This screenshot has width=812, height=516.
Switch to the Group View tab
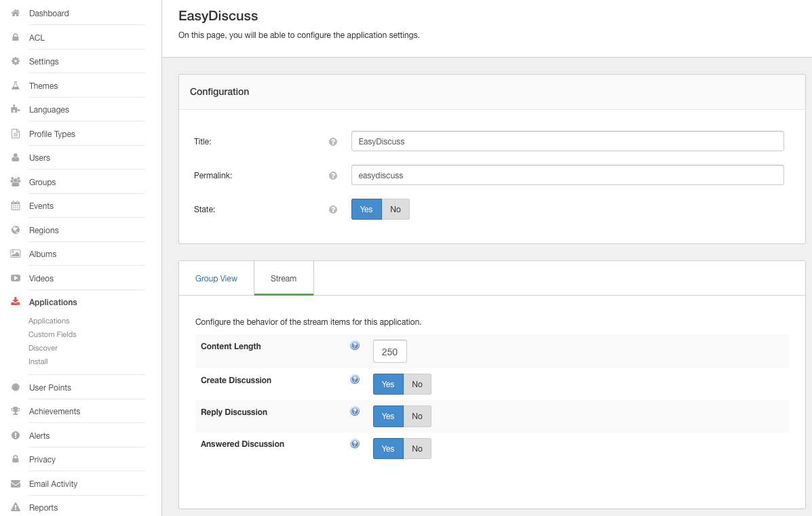[216, 279]
